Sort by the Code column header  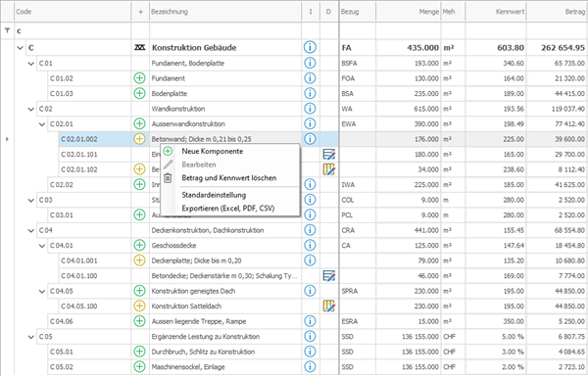click(73, 12)
